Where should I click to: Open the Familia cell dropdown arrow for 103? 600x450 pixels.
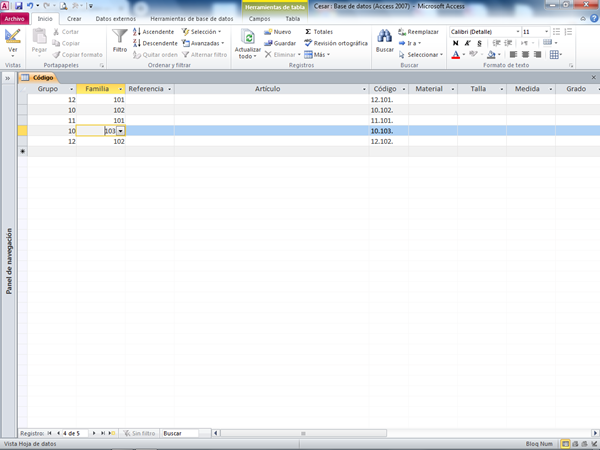(x=121, y=131)
